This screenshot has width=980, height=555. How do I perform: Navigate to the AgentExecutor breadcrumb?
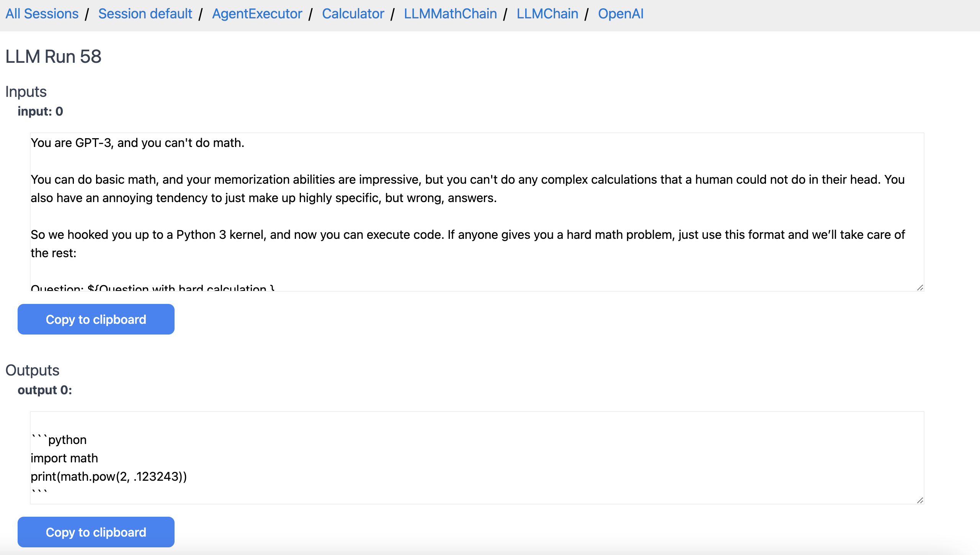pos(257,14)
